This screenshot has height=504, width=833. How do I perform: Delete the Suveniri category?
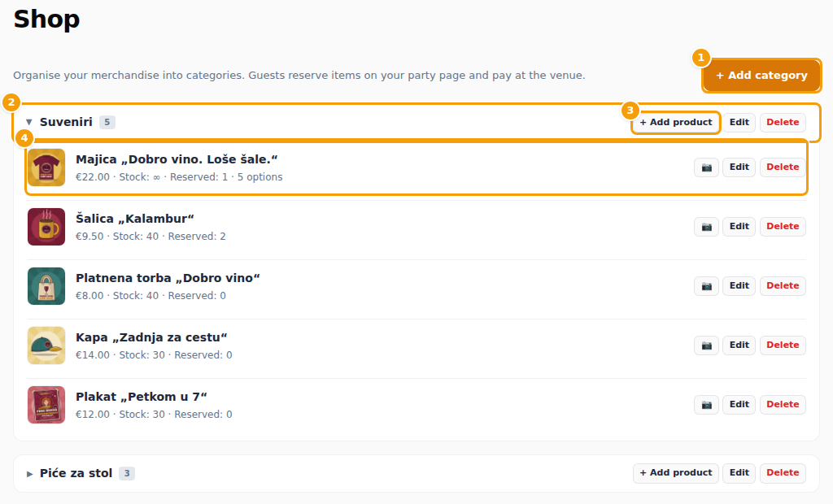click(x=783, y=122)
